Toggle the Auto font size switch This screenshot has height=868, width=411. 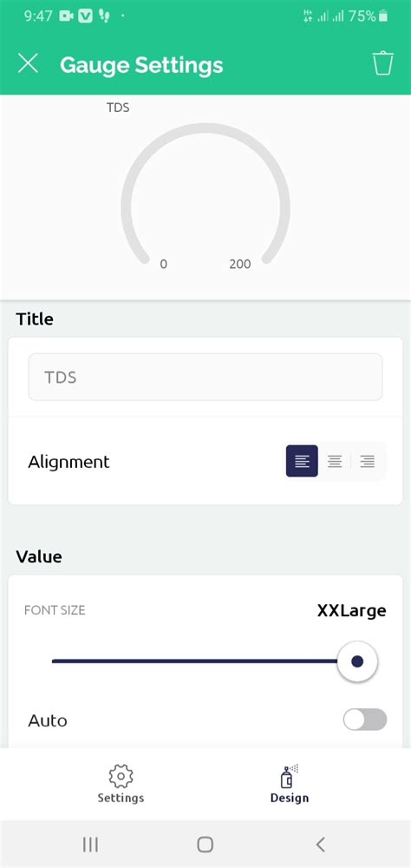364,720
